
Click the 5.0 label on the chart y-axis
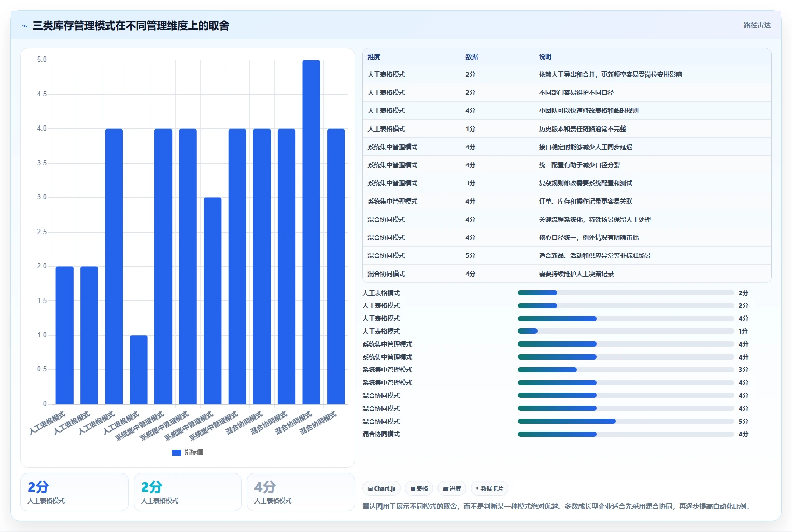pos(41,60)
